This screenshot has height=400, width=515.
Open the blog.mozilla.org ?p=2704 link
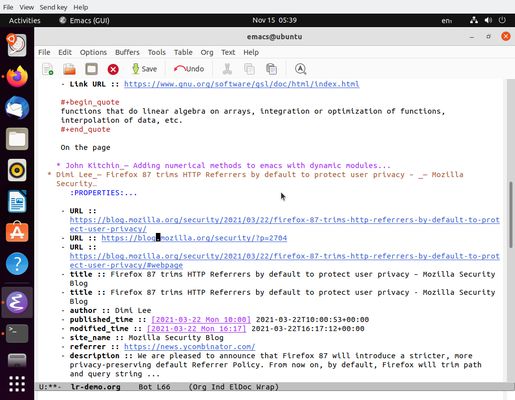click(194, 238)
